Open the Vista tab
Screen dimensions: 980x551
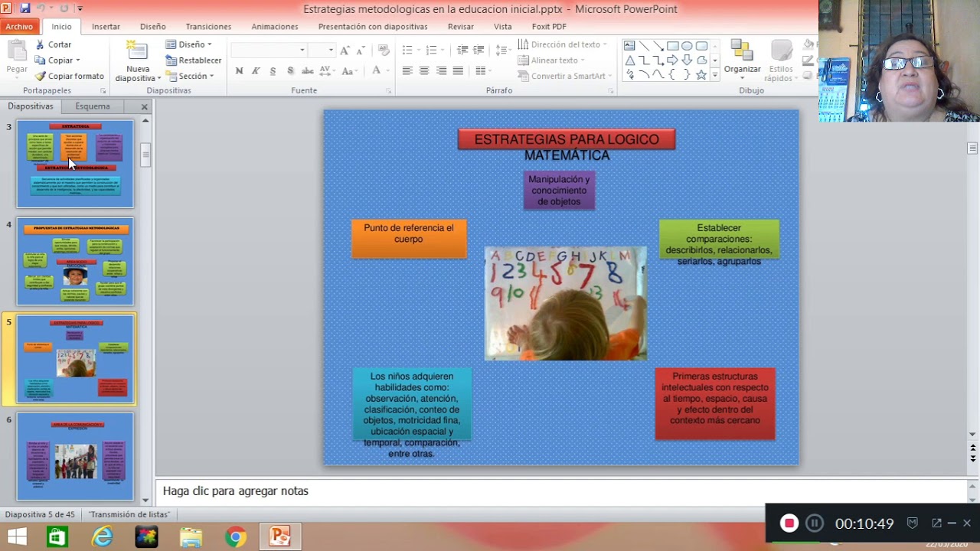pos(503,26)
